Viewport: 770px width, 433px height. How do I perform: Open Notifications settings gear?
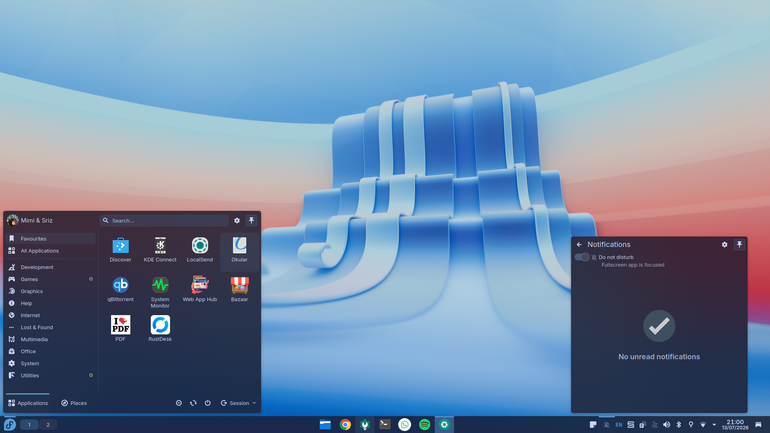click(724, 244)
